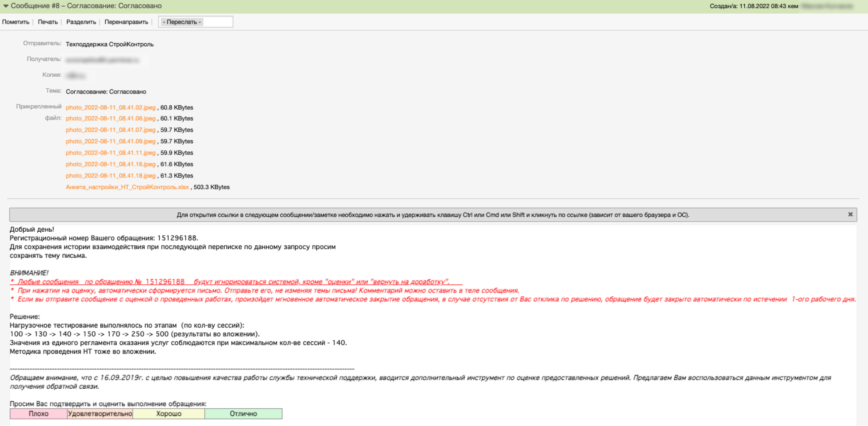Click Печать to print the message

click(48, 22)
